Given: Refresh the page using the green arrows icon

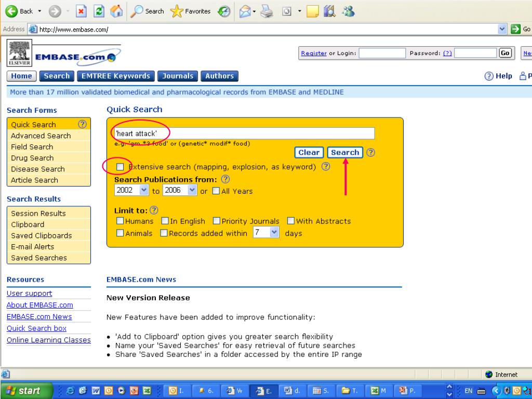Looking at the screenshot, I should coord(99,11).
